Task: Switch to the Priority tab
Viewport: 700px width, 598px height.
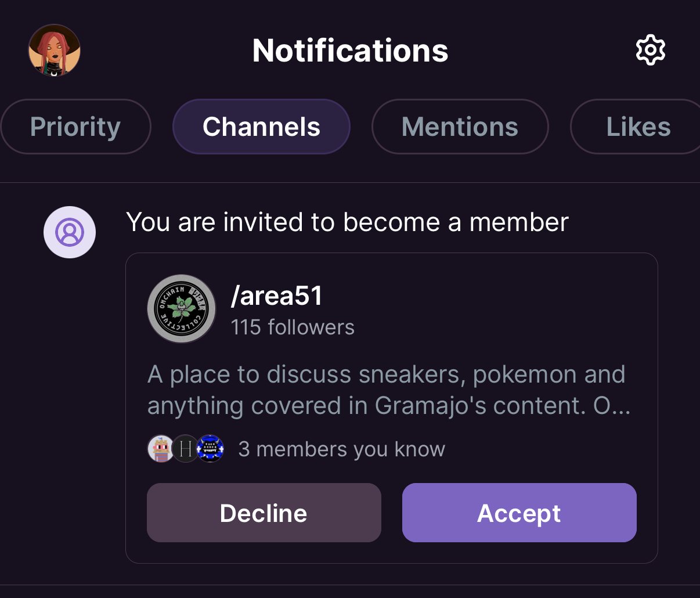Action: [x=75, y=127]
